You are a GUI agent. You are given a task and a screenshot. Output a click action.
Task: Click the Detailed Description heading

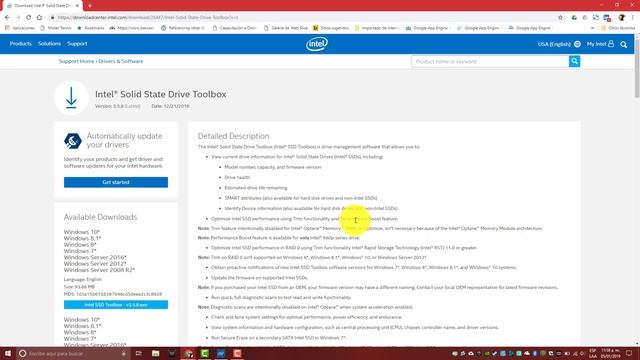click(233, 136)
